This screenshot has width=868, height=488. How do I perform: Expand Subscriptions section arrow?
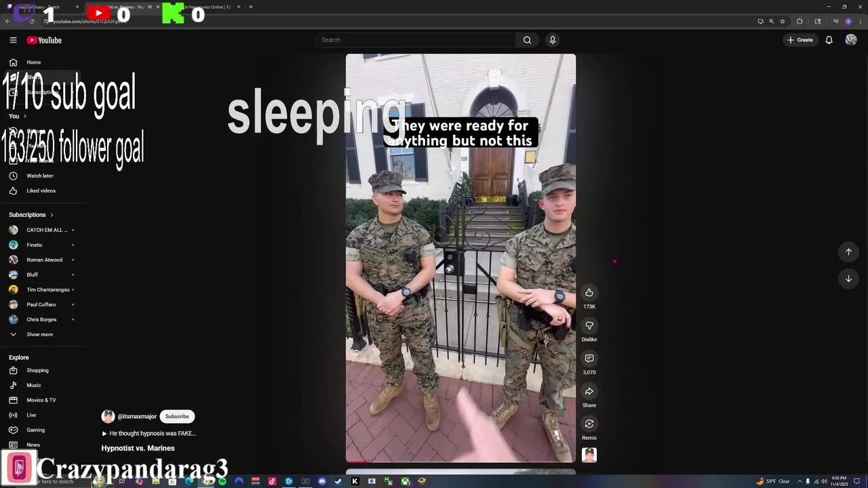[52, 215]
